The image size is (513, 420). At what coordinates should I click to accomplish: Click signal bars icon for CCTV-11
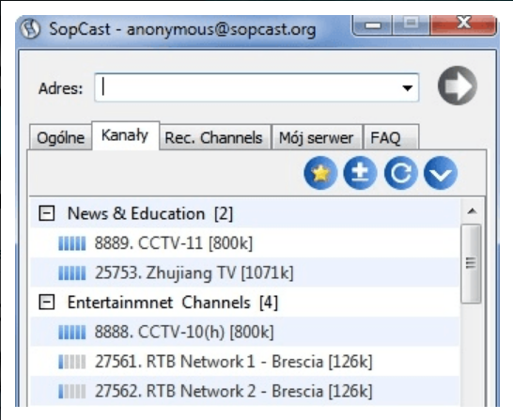click(72, 243)
